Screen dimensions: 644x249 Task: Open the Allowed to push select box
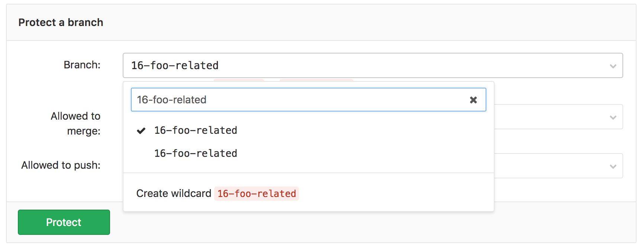tap(558, 166)
